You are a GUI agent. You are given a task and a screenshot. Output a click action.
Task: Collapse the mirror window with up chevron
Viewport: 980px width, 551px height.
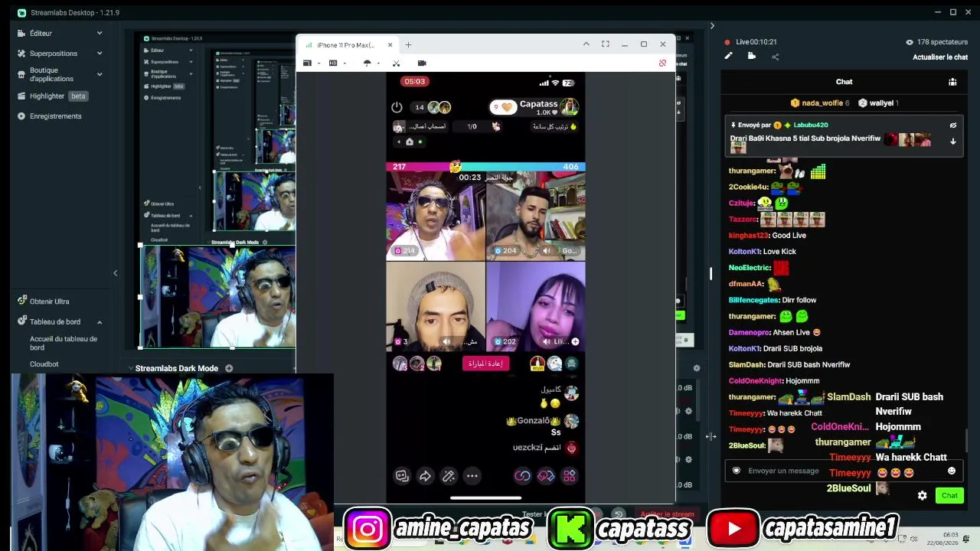(586, 44)
